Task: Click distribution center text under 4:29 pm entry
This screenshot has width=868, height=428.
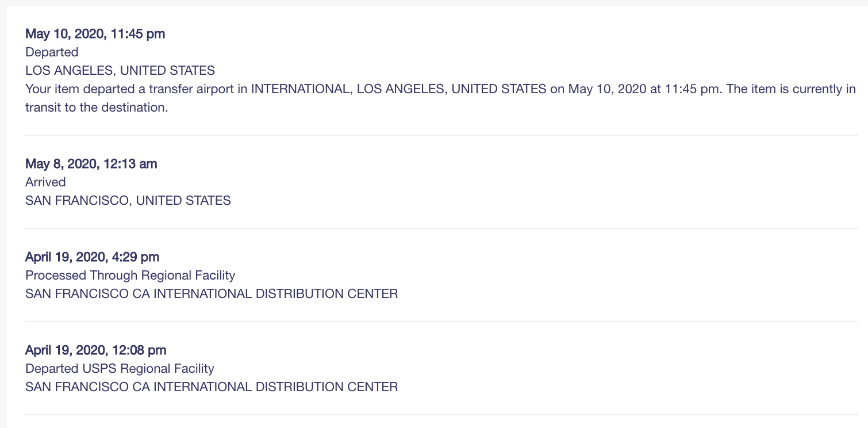Action: (212, 294)
